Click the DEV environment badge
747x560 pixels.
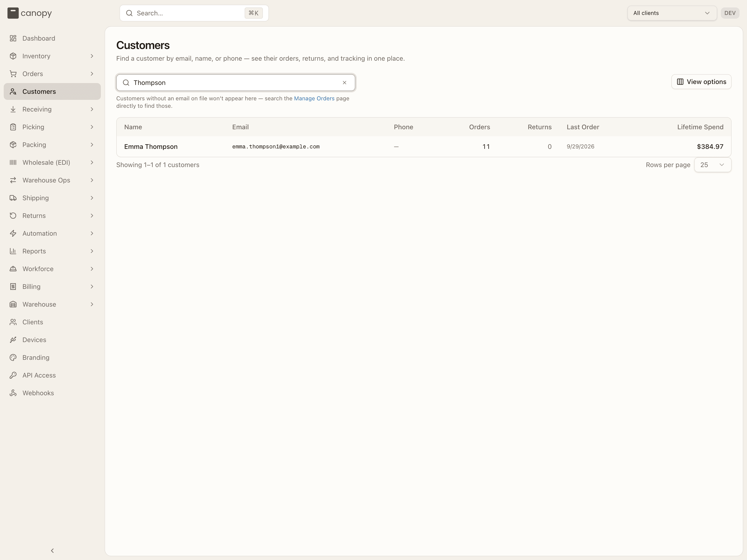pyautogui.click(x=730, y=13)
